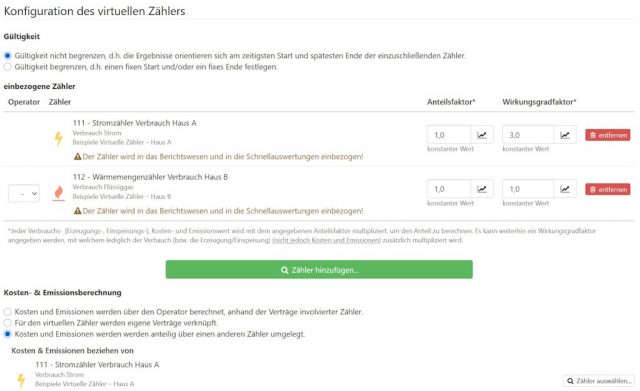Image resolution: width=640 pixels, height=391 pixels.
Task: Click chart icon beside Wirkungsgradfaktor 3,0 field
Action: click(x=565, y=135)
